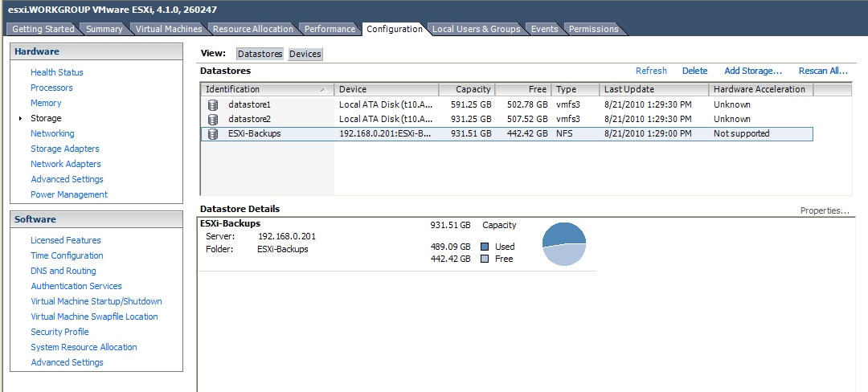Click the NFS type cell
868x392 pixels.
(x=565, y=134)
